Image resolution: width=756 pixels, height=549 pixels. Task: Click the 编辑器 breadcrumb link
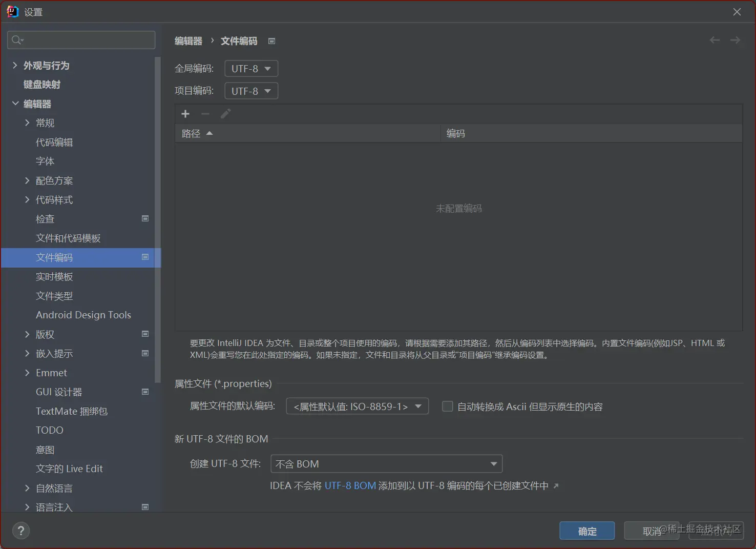[187, 41]
